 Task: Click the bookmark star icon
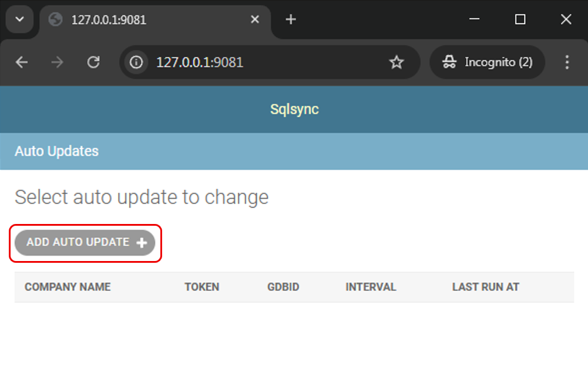[397, 62]
